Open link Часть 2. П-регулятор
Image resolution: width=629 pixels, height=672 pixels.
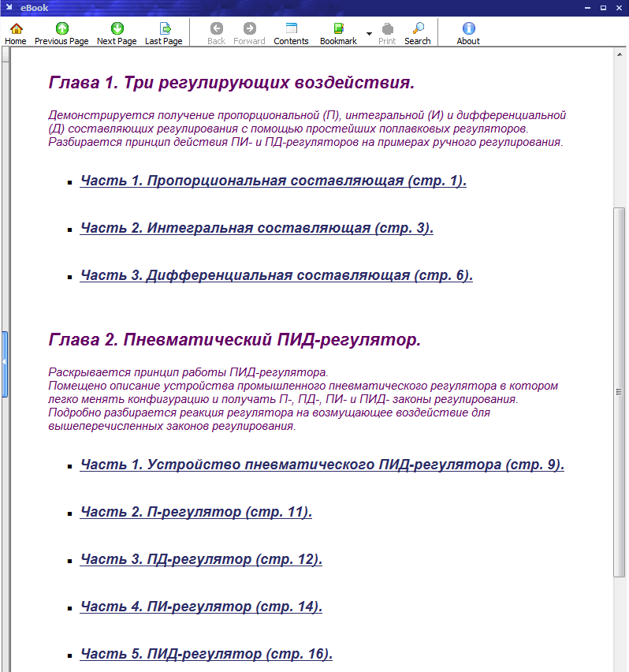tap(196, 512)
